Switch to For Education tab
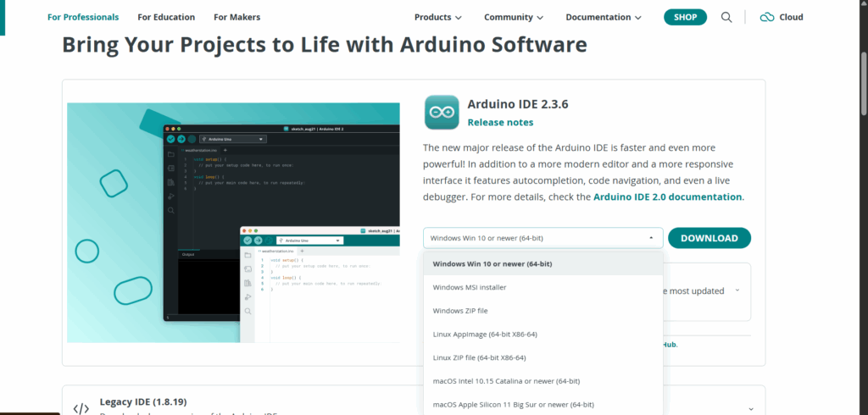 (x=166, y=17)
